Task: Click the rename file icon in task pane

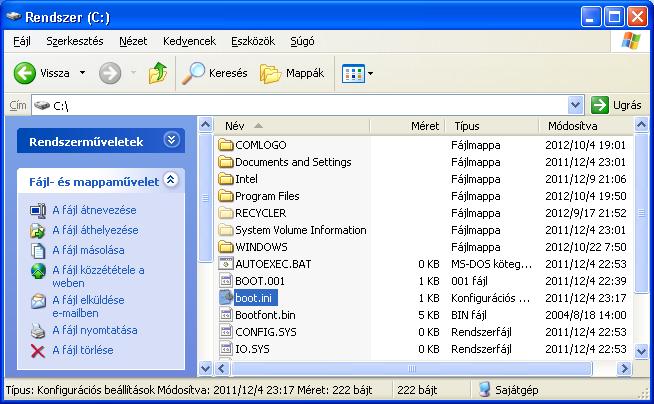Action: click(x=38, y=210)
